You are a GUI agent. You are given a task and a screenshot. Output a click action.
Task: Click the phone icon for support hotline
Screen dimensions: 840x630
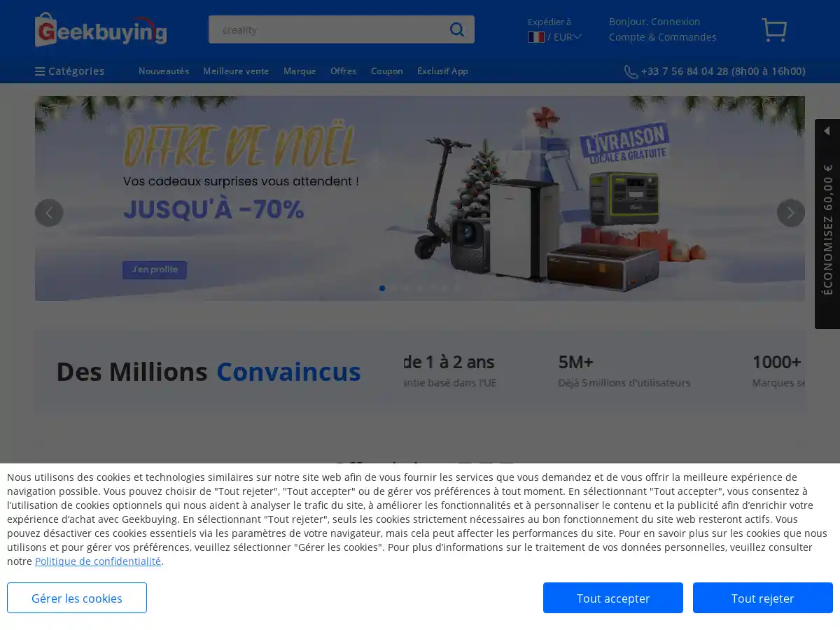[x=630, y=71]
